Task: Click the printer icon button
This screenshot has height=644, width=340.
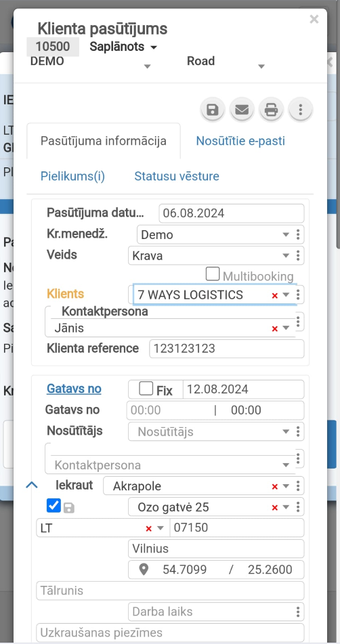Action: click(271, 110)
